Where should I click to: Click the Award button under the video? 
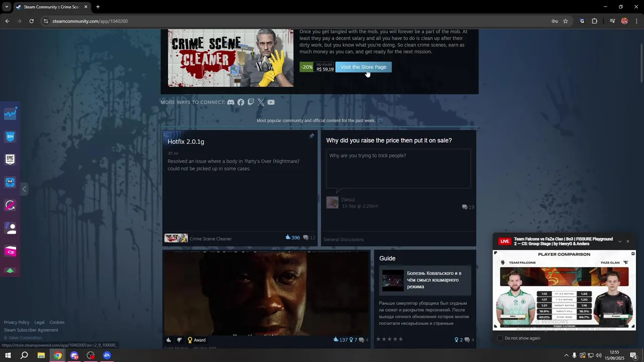coord(196,340)
